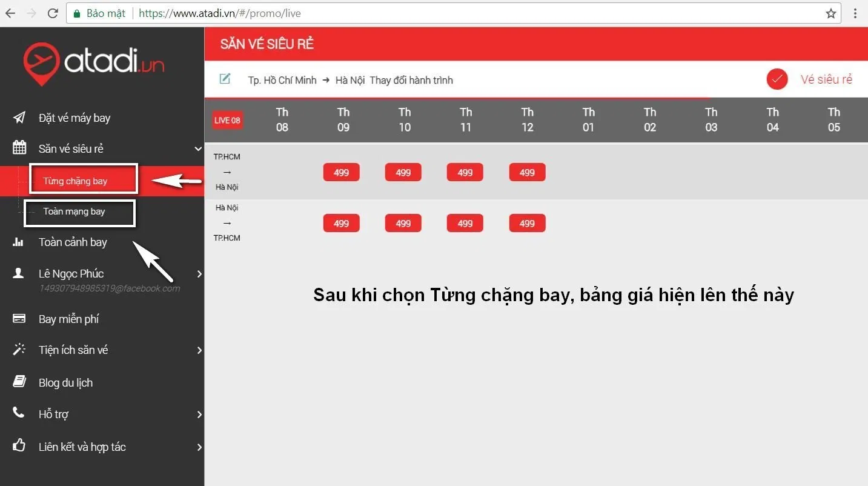
Task: Click the Thay đổi hành trình link
Action: pyautogui.click(x=411, y=80)
